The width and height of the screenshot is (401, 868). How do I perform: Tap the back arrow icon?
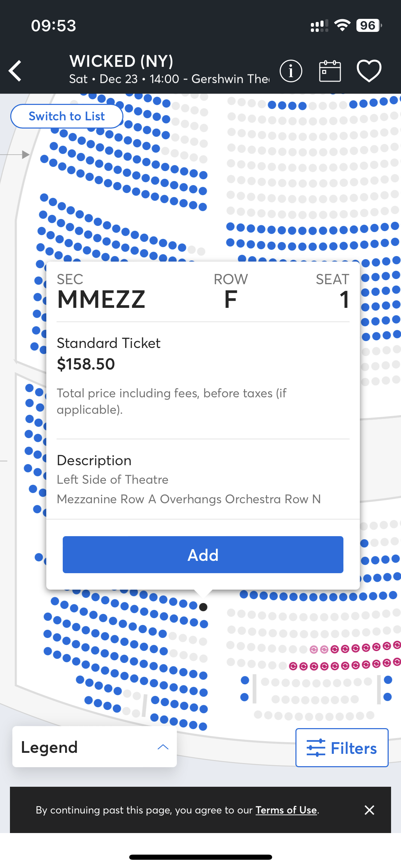[15, 71]
